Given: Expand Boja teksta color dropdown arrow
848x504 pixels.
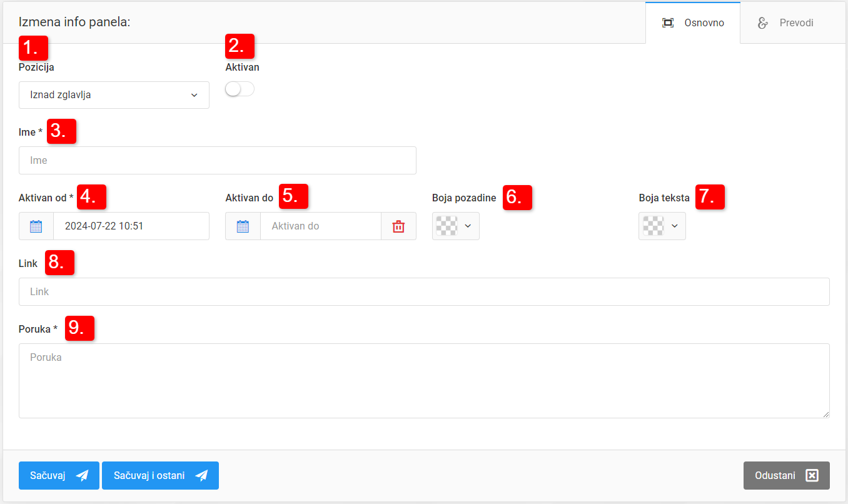Looking at the screenshot, I should pos(674,226).
